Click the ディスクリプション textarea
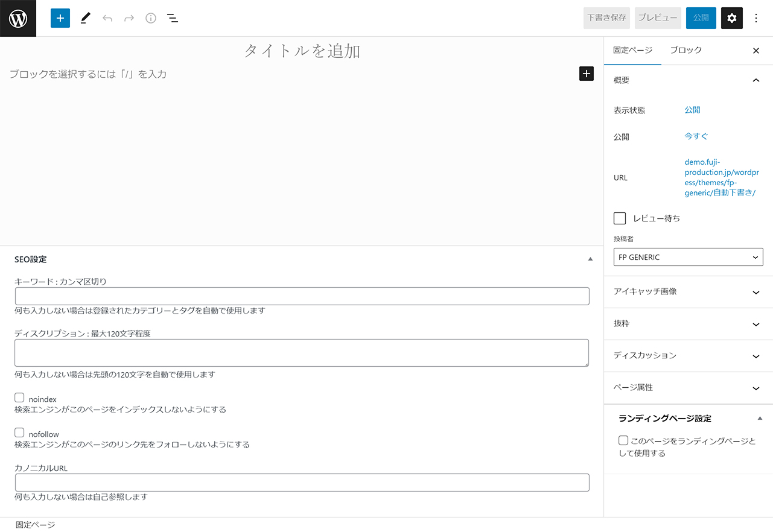 click(x=302, y=353)
